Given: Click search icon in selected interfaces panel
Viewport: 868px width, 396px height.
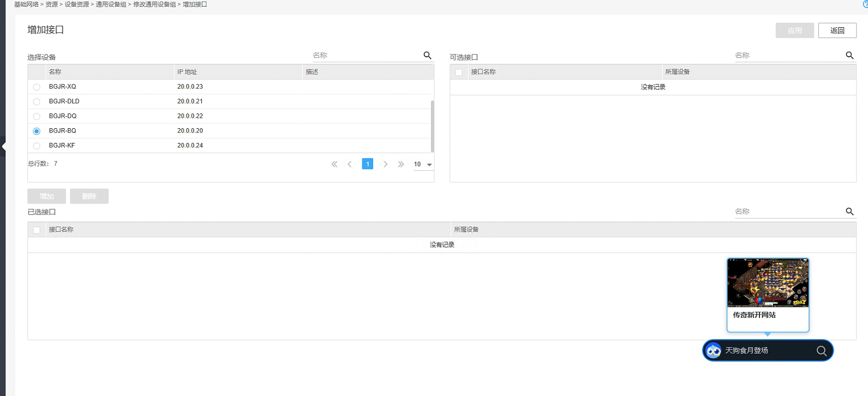Looking at the screenshot, I should [x=849, y=212].
